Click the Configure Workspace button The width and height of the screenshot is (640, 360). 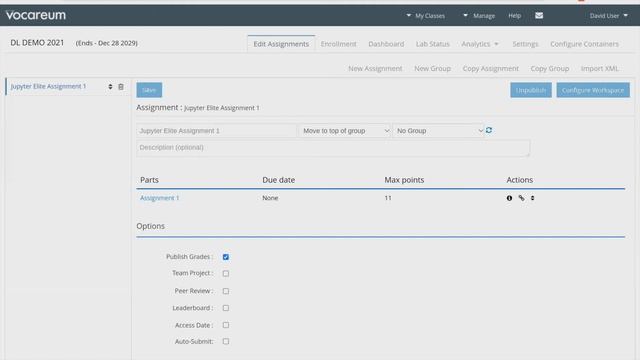coord(593,90)
